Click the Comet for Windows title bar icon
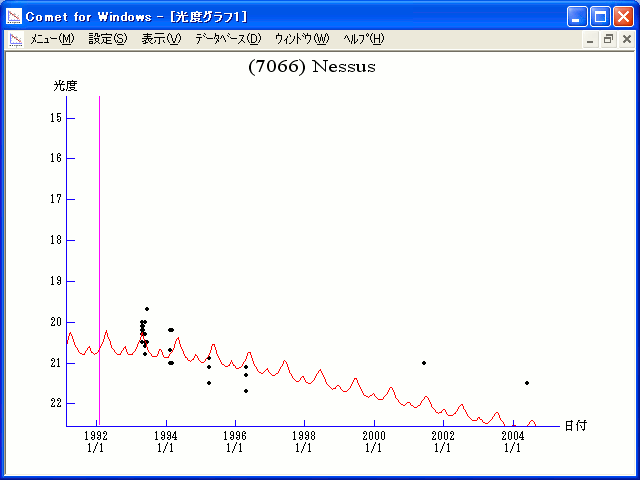The width and height of the screenshot is (640, 480). pyautogui.click(x=14, y=16)
